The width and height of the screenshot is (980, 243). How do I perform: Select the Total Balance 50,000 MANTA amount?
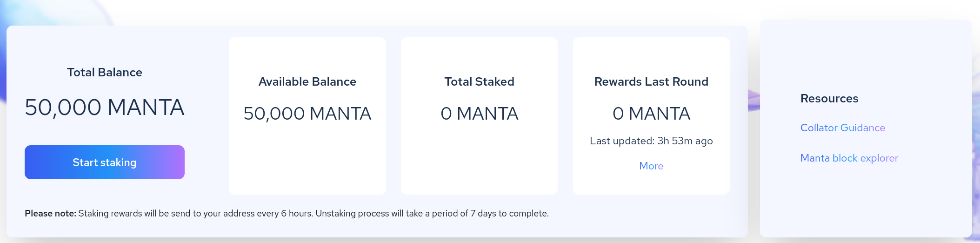pyautogui.click(x=105, y=108)
